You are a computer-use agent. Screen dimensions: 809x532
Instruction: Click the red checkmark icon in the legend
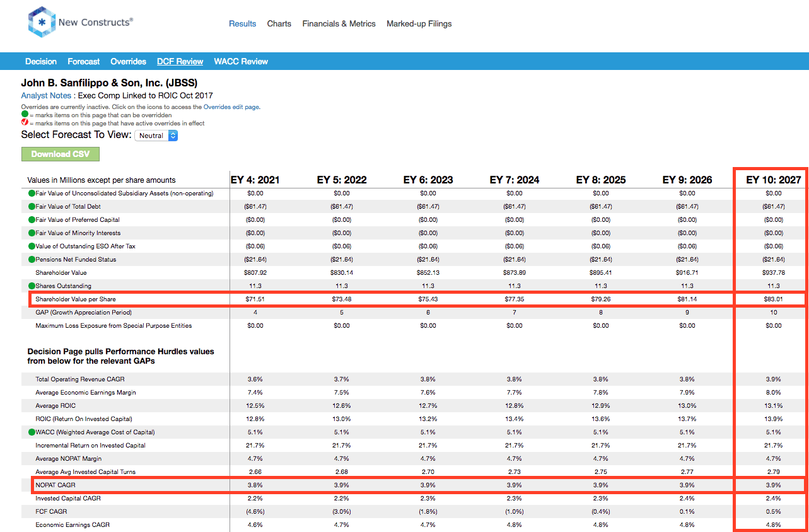(25, 123)
